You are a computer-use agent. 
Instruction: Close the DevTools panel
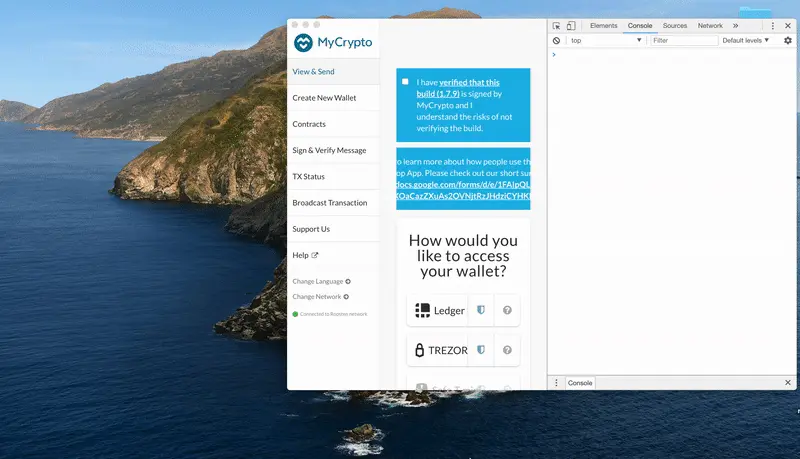click(788, 26)
